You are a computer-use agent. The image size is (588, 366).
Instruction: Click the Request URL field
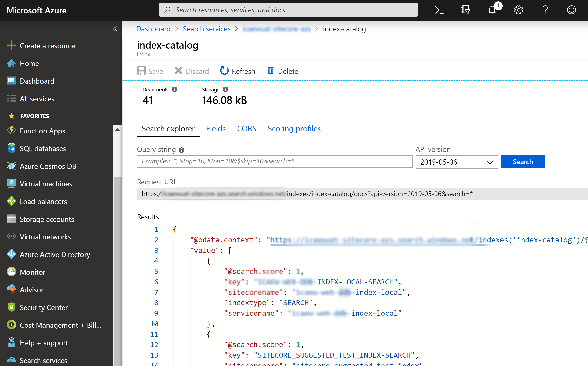click(362, 194)
